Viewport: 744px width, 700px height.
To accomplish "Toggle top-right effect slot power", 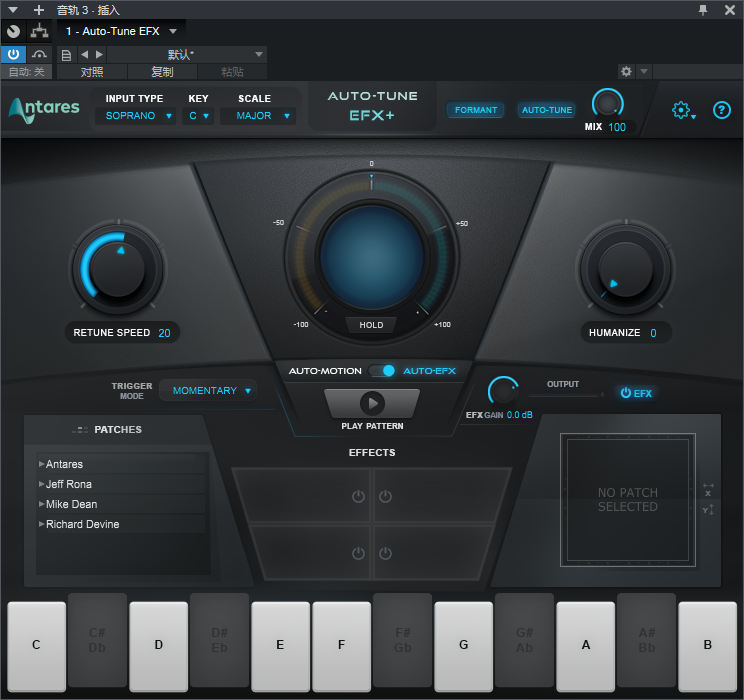I will pos(385,496).
